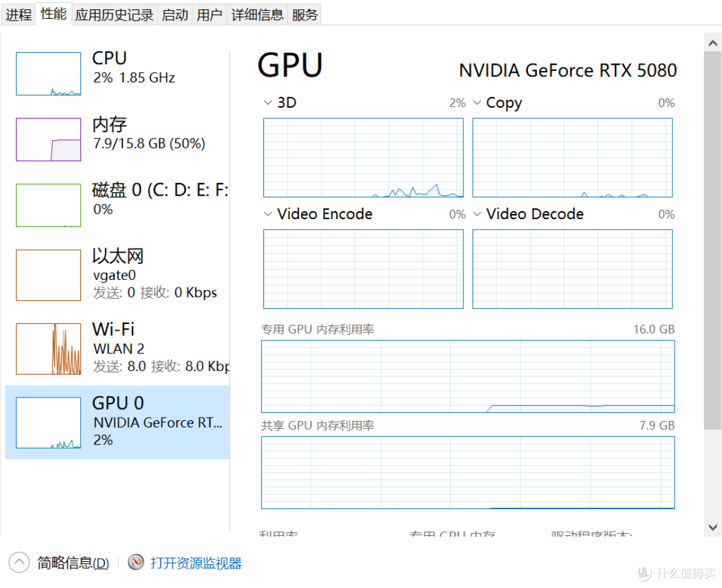Click the vertical scrollbar thumb
The height and width of the screenshot is (588, 722).
click(x=713, y=241)
